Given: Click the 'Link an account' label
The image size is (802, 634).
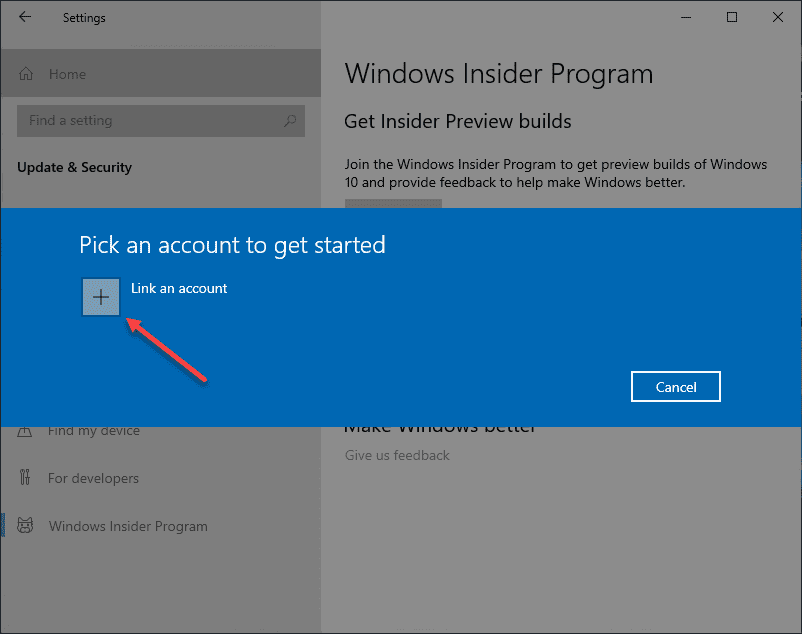Looking at the screenshot, I should pyautogui.click(x=179, y=288).
